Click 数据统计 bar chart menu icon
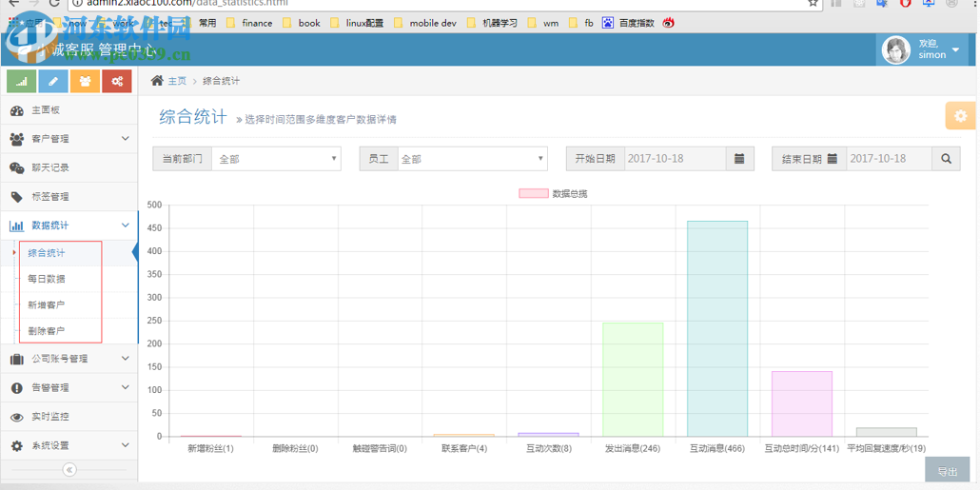980x490 pixels. coord(17,225)
